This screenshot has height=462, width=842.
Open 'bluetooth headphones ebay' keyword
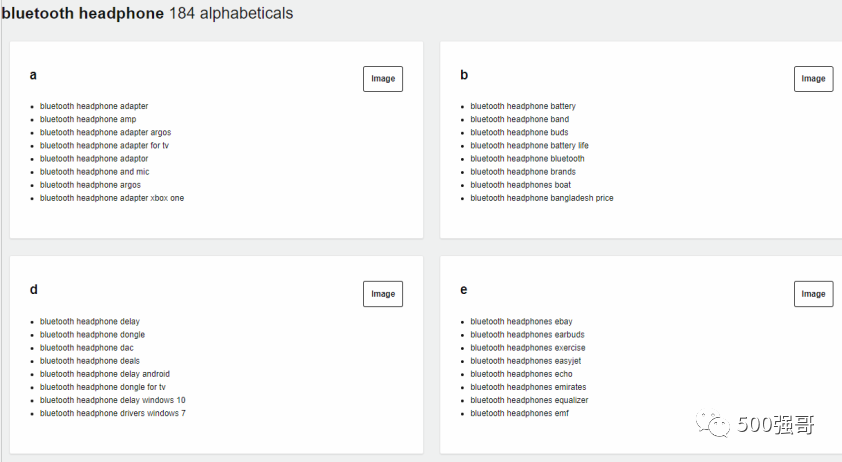(521, 322)
